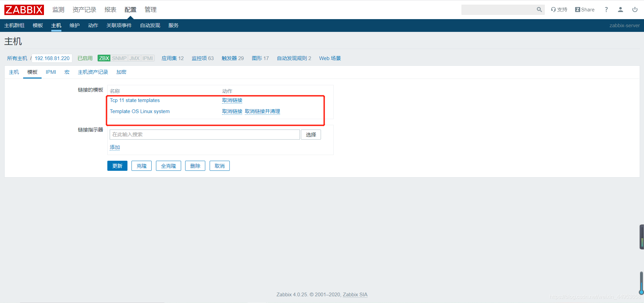Open the Zabbix SIA footer link

tap(355, 295)
